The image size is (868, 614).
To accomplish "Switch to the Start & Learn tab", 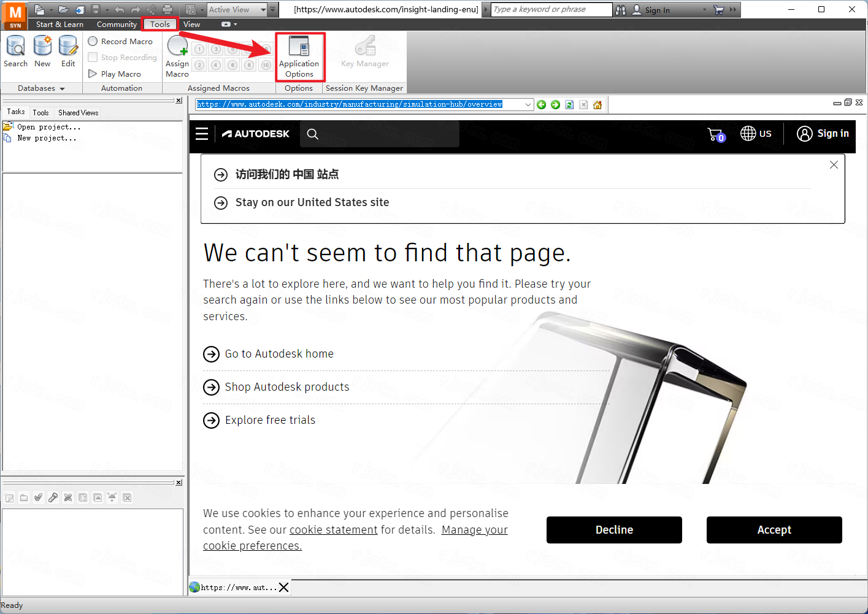I will (60, 25).
